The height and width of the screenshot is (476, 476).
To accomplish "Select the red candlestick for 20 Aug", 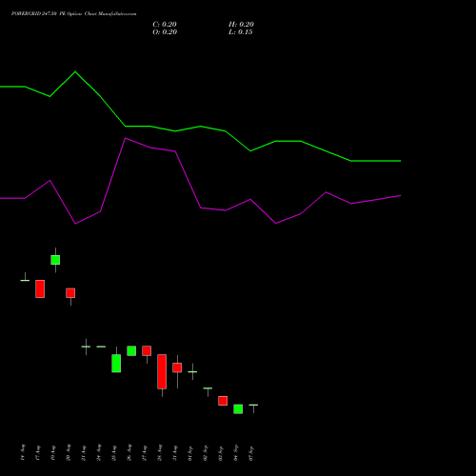I will (70, 293).
